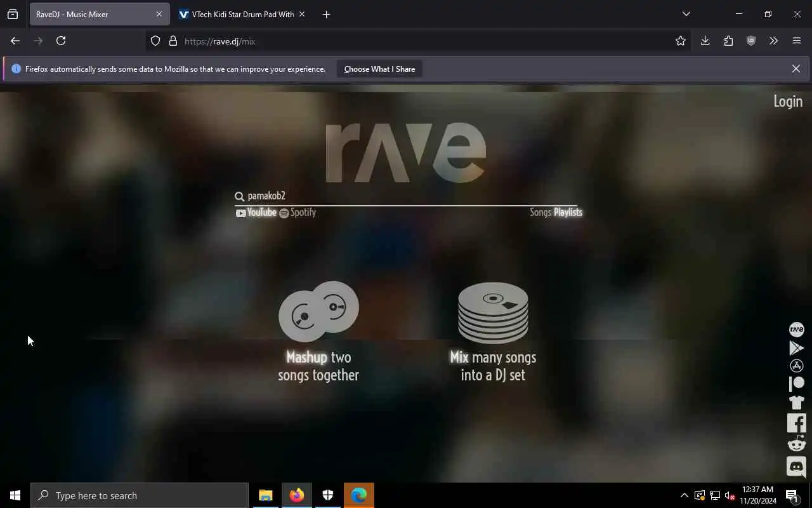Click the Mashup two songs discs icon

[x=318, y=311]
